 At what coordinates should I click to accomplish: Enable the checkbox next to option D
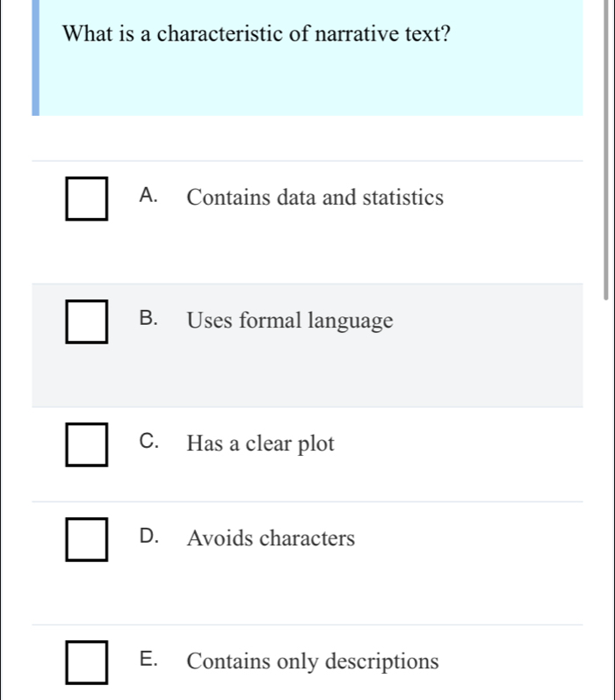(88, 538)
